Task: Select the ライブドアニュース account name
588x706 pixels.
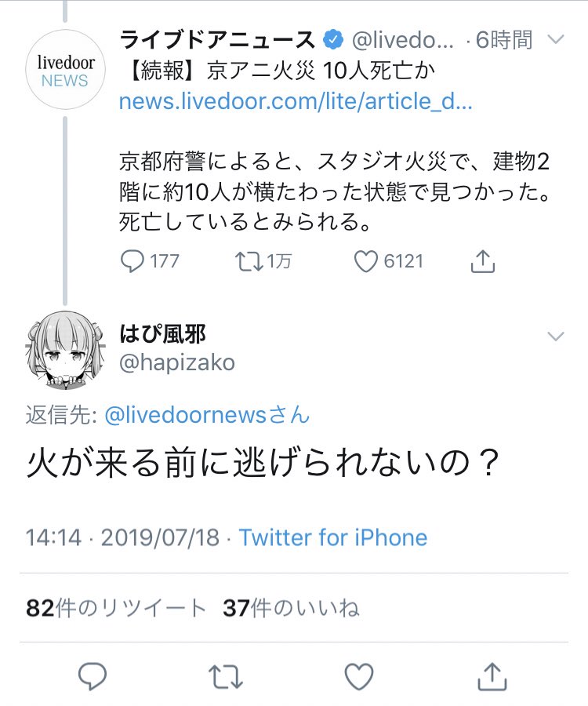Action: point(217,37)
